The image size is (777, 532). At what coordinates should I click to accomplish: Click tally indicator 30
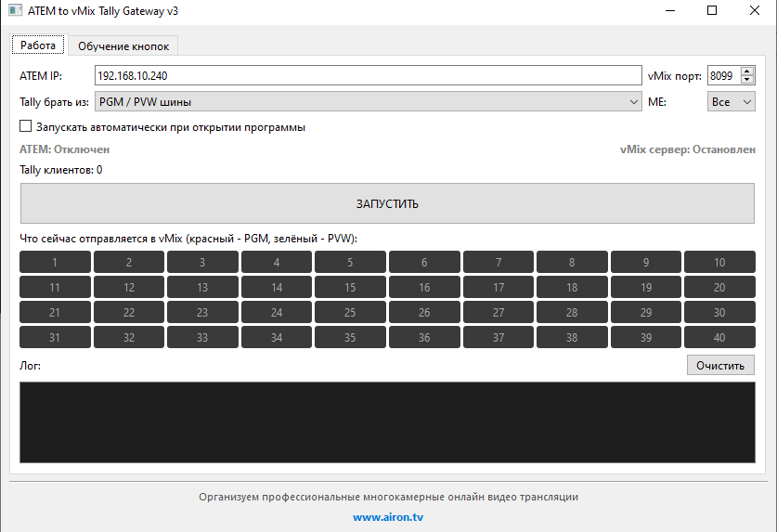coord(720,312)
